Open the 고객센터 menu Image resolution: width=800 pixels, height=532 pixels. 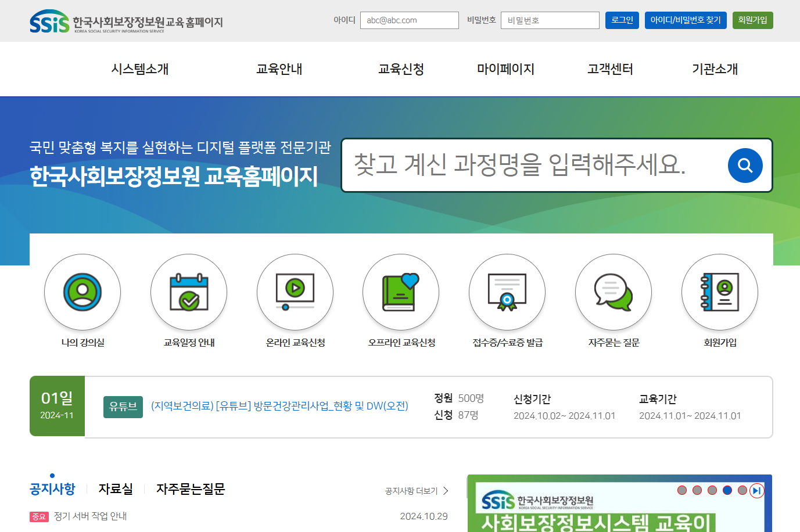[x=609, y=69]
